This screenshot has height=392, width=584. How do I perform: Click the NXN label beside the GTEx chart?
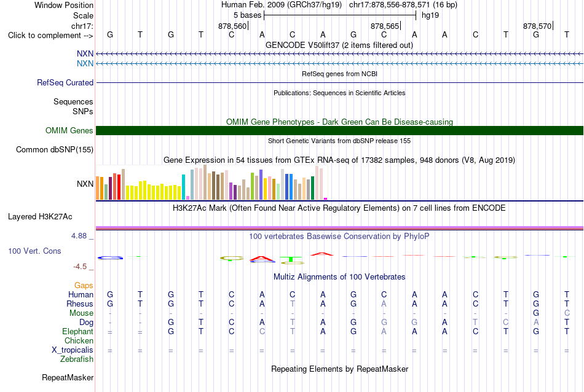pos(85,184)
